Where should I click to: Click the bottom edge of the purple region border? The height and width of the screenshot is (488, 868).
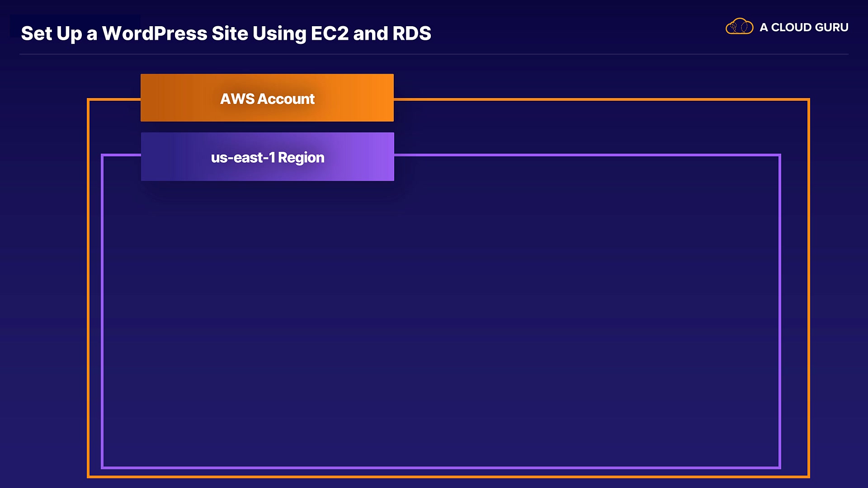[x=441, y=468]
